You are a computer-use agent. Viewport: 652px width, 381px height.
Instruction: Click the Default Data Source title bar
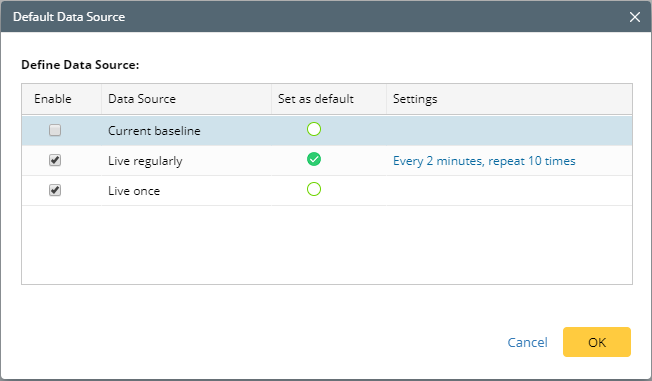click(x=326, y=17)
